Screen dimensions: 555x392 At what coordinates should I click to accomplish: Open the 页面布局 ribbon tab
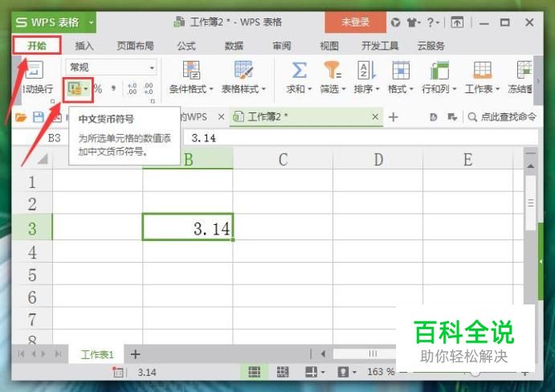135,46
